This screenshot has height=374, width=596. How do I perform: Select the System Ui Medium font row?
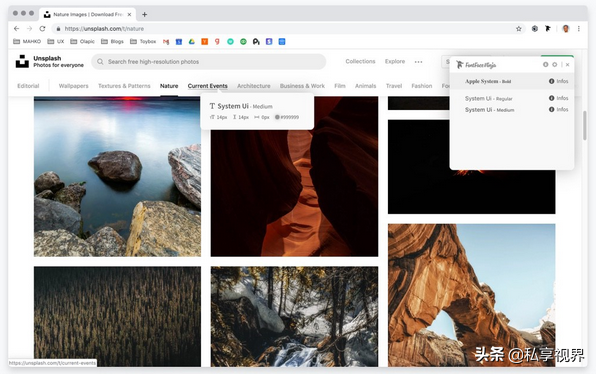click(512, 109)
